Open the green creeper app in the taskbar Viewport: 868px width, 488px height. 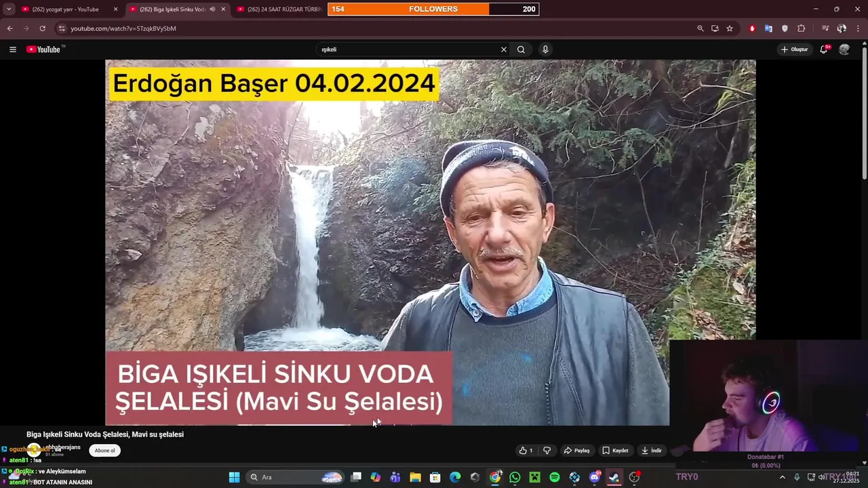pyautogui.click(x=535, y=477)
